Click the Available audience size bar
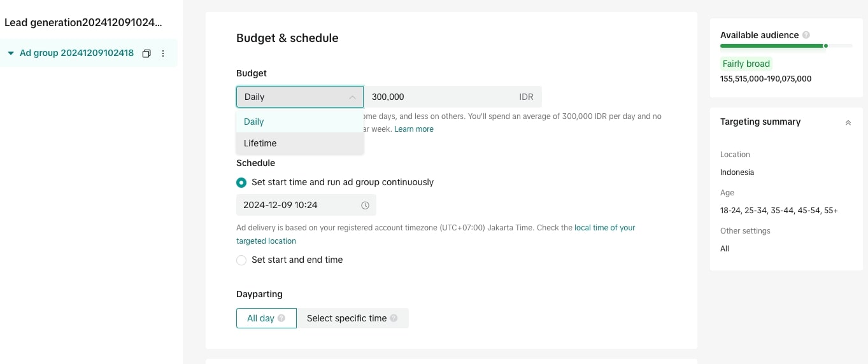This screenshot has width=868, height=364. click(x=786, y=46)
